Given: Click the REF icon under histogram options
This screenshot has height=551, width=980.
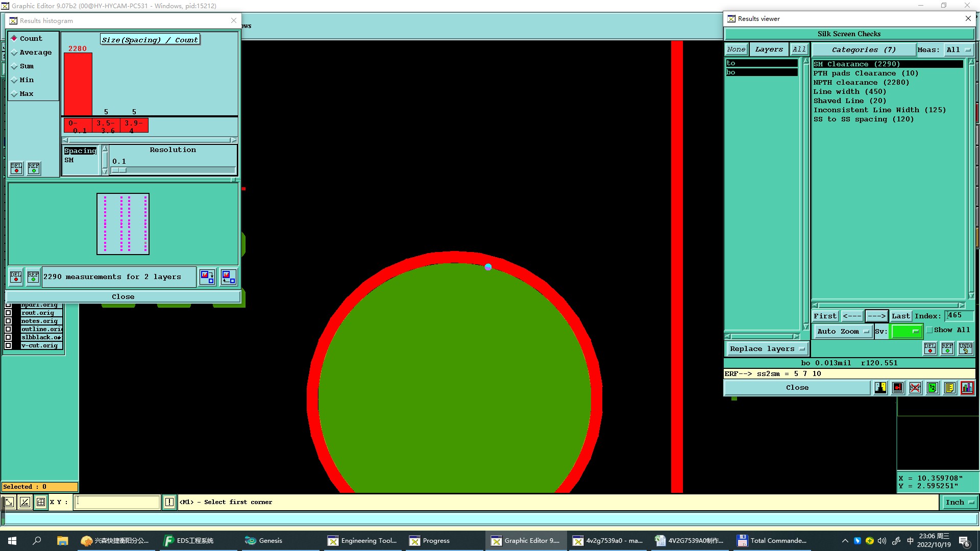Looking at the screenshot, I should tap(34, 168).
